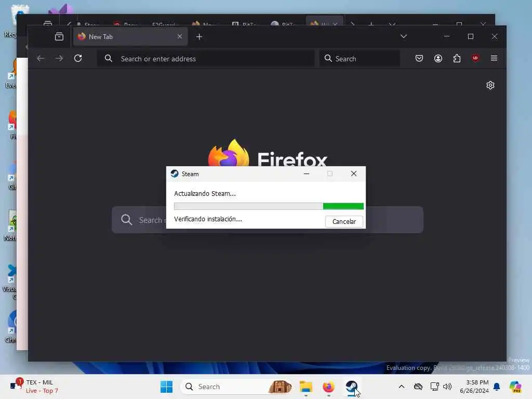The height and width of the screenshot is (399, 532).
Task: Open the Firefox account icon
Action: coord(438,58)
